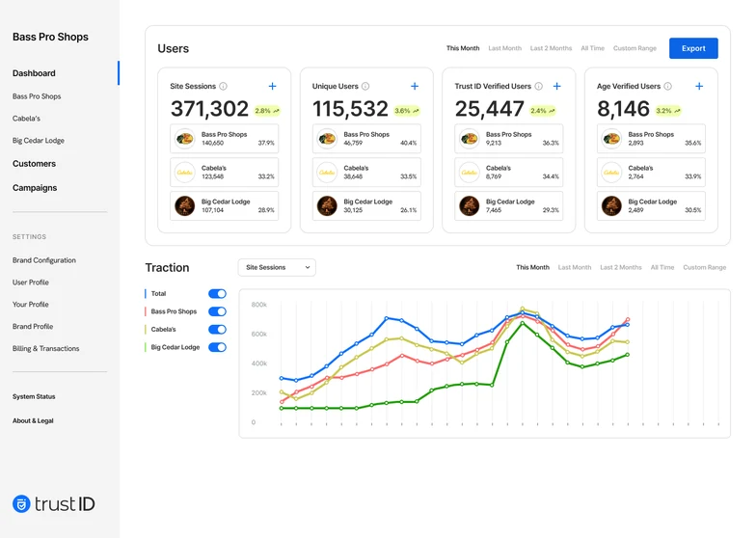Image resolution: width=756 pixels, height=538 pixels.
Task: Hide the Big Cedar Lodge chart line
Action: (217, 347)
